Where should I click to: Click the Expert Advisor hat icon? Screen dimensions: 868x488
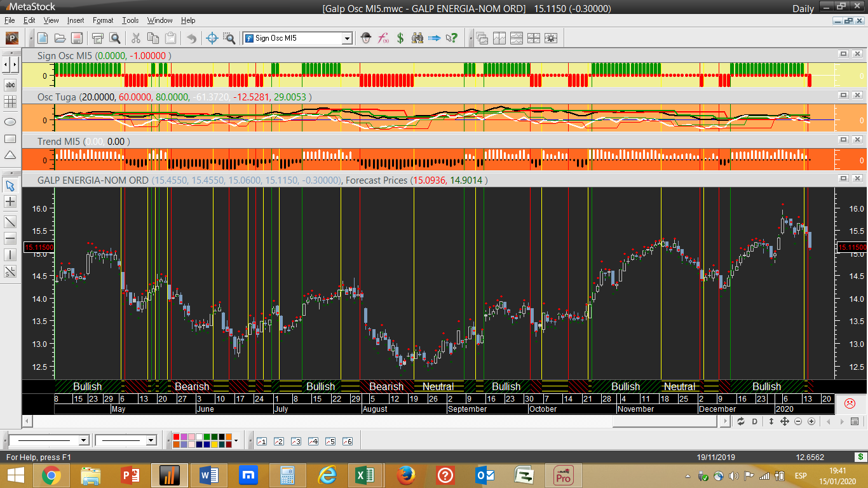[366, 38]
